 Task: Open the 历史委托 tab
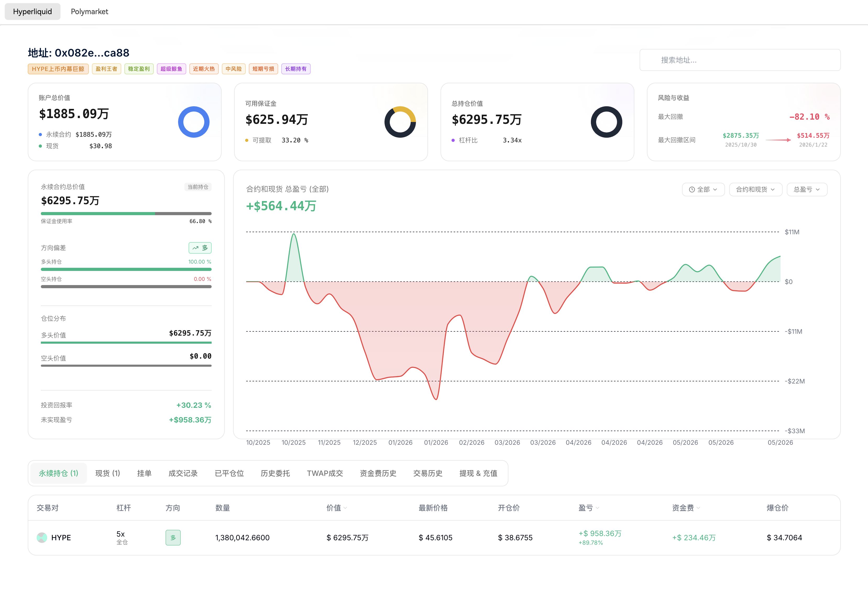click(x=275, y=473)
